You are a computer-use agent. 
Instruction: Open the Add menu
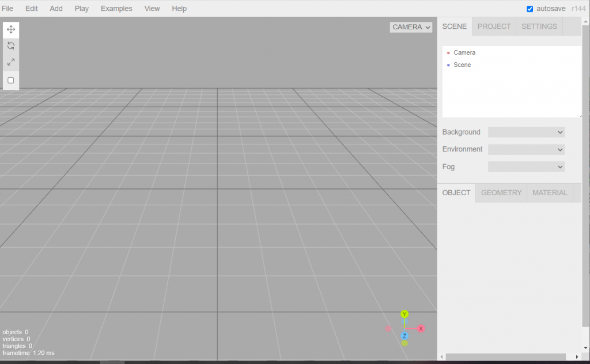click(56, 8)
